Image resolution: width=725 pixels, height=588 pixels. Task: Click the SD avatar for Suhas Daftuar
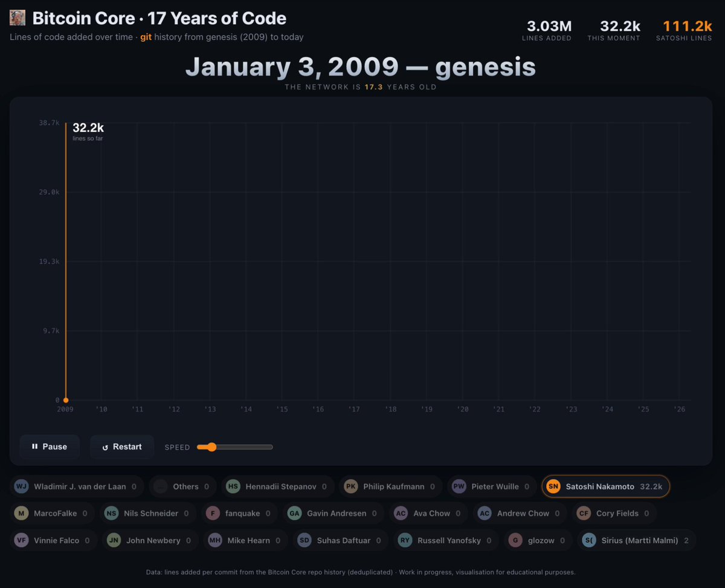[x=304, y=540]
